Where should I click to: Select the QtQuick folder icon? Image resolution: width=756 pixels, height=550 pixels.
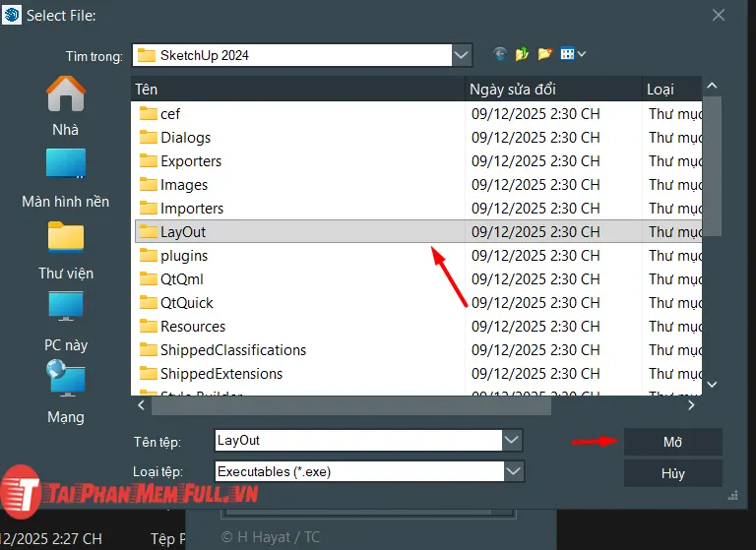tap(148, 303)
